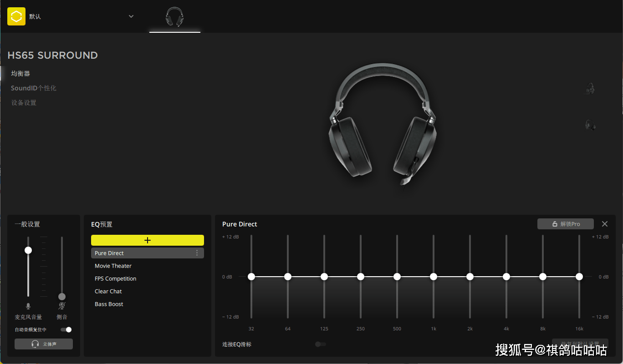Open the 设备设置 section
This screenshot has height=364, width=623.
24,102
